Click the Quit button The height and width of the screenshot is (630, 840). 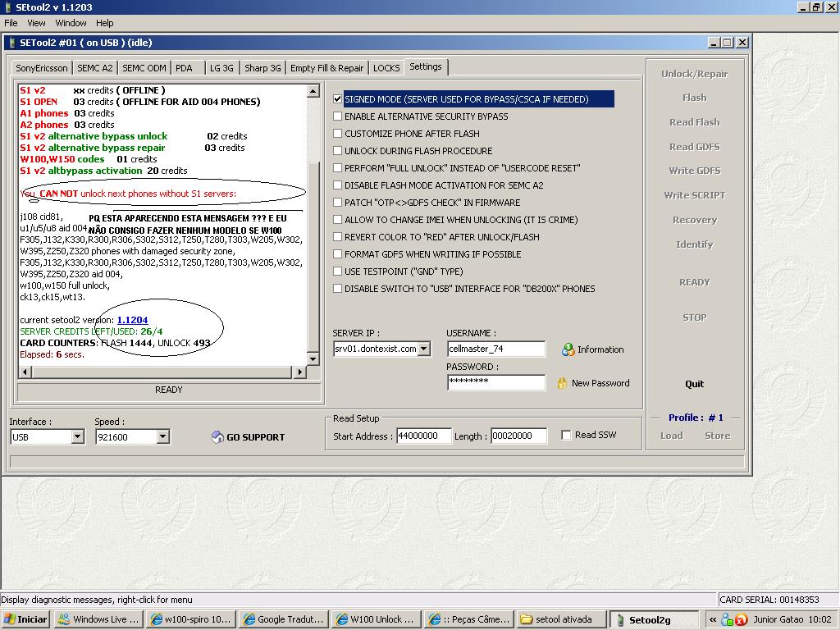(694, 384)
